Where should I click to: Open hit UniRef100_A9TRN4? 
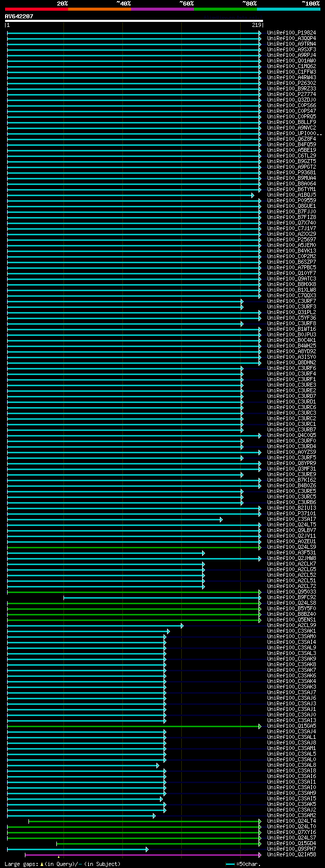click(291, 44)
